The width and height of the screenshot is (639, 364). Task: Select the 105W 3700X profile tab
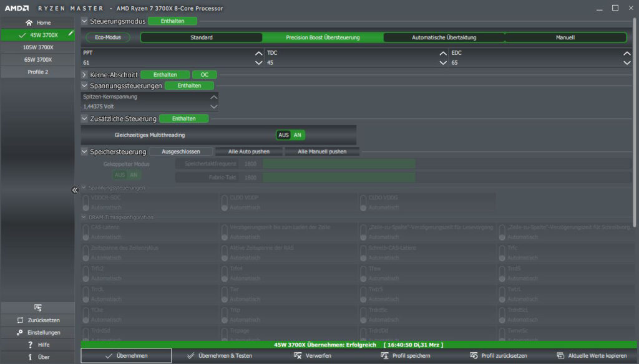pyautogui.click(x=38, y=47)
